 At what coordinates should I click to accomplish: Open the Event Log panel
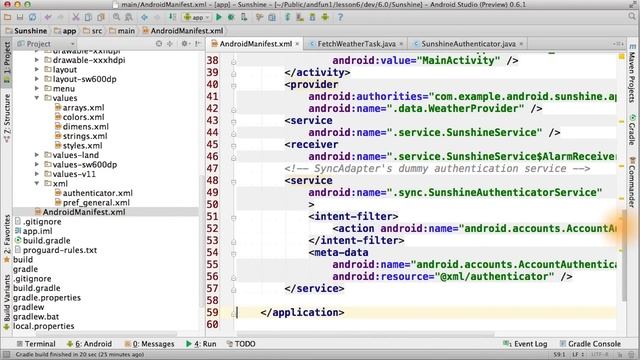click(525, 344)
